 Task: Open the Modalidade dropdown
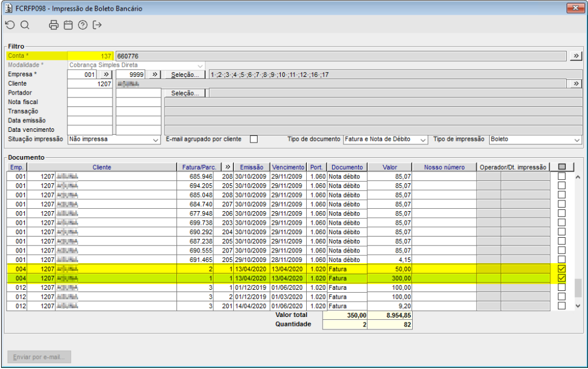click(x=200, y=65)
